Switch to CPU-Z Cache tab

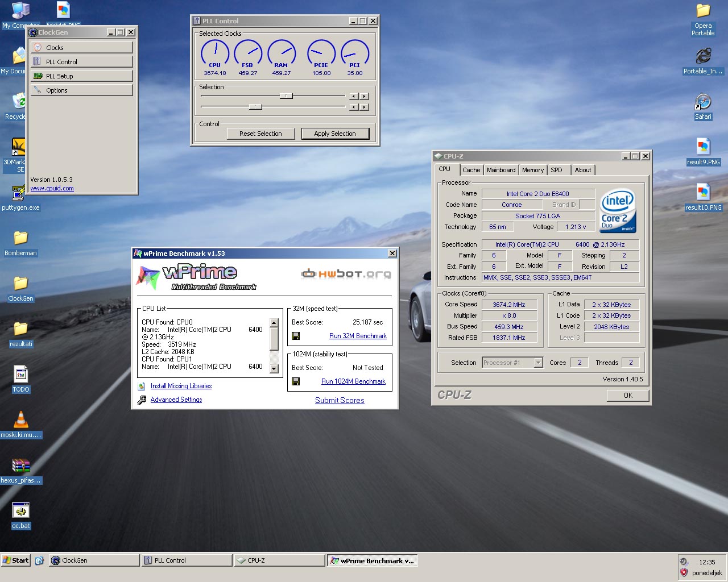tap(471, 170)
